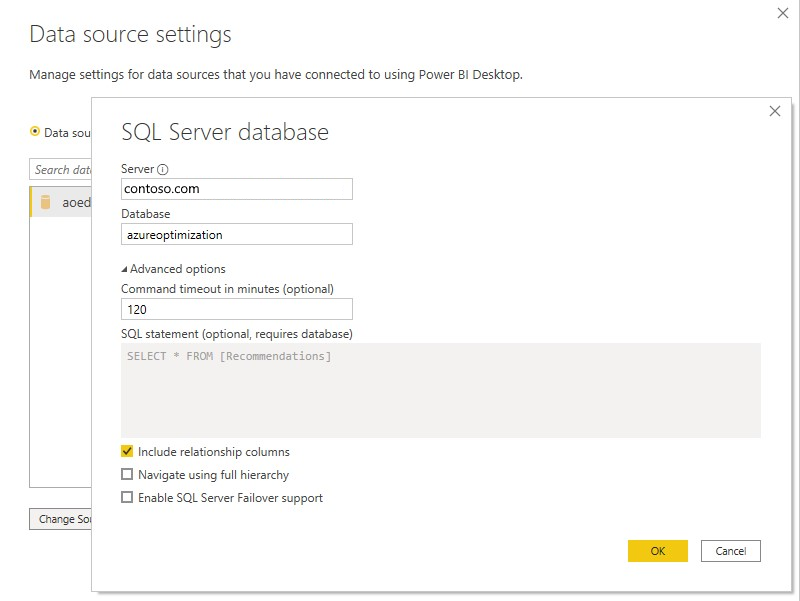Click the Database field showing azureoptimization
This screenshot has height=601, width=800.
237,234
